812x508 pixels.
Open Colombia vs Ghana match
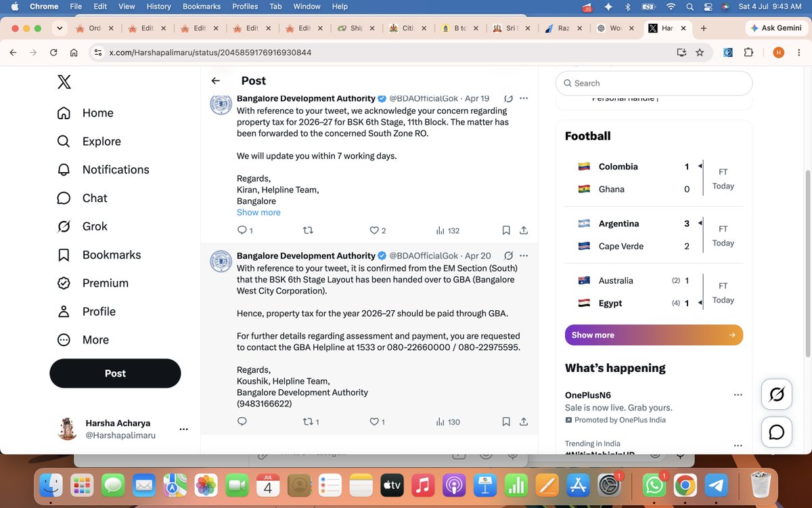[x=654, y=177]
